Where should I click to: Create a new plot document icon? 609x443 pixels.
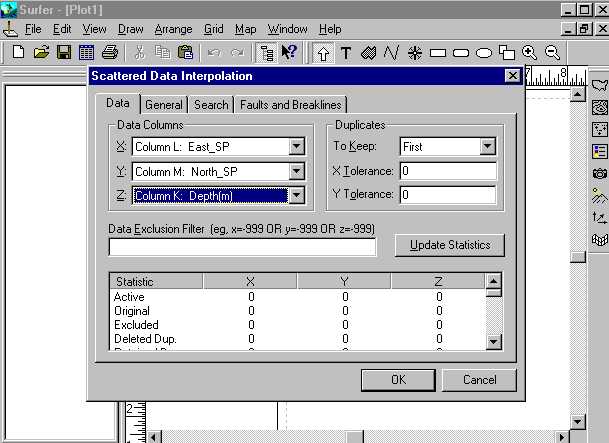click(18, 52)
